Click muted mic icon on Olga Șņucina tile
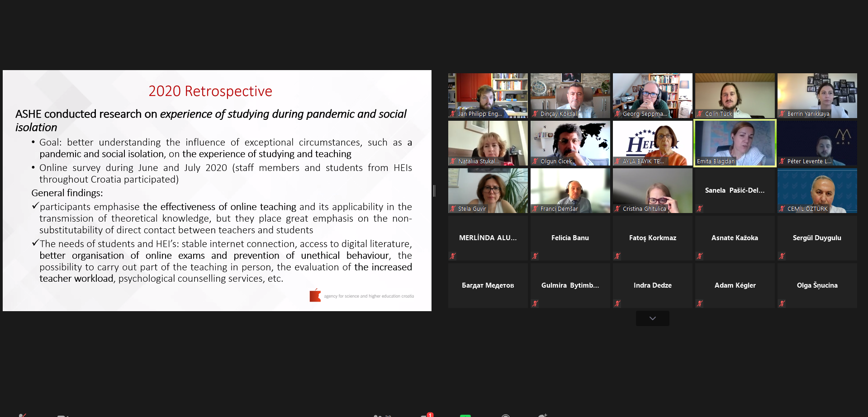The height and width of the screenshot is (417, 868). tap(782, 303)
